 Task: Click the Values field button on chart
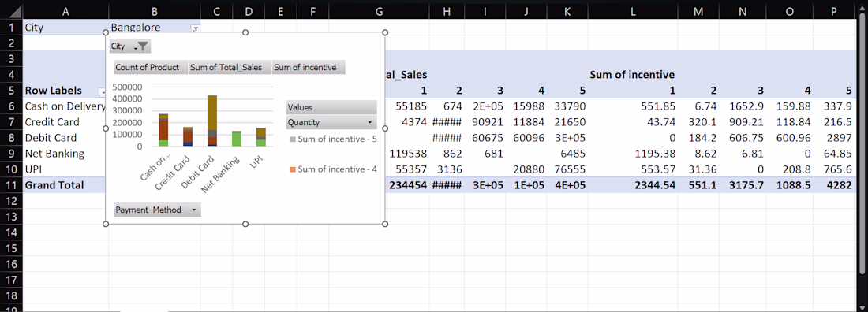(331, 107)
